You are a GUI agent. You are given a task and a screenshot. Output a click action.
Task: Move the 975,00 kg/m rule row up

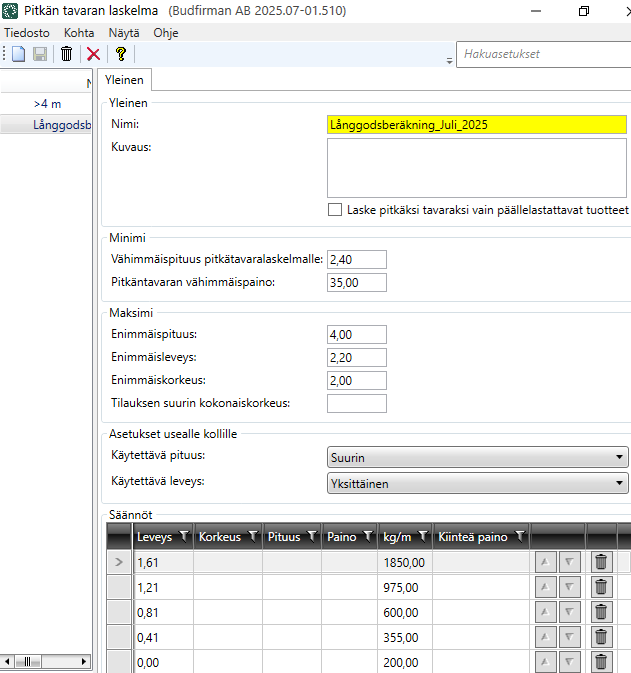pos(544,587)
